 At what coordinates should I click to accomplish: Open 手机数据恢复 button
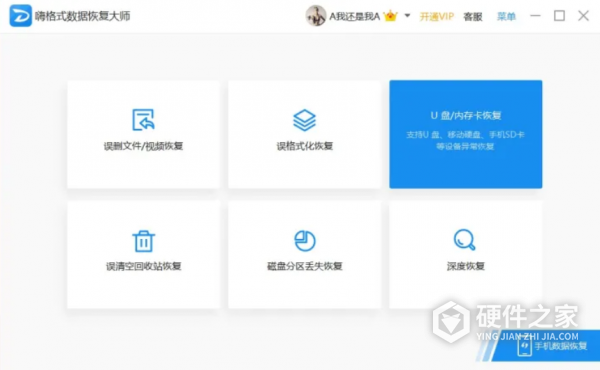pos(547,346)
